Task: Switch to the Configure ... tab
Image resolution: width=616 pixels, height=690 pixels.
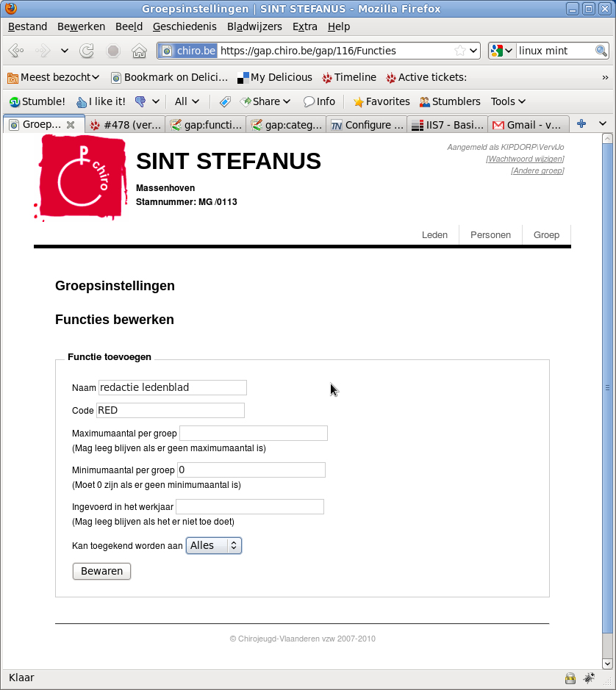Action: (367, 125)
